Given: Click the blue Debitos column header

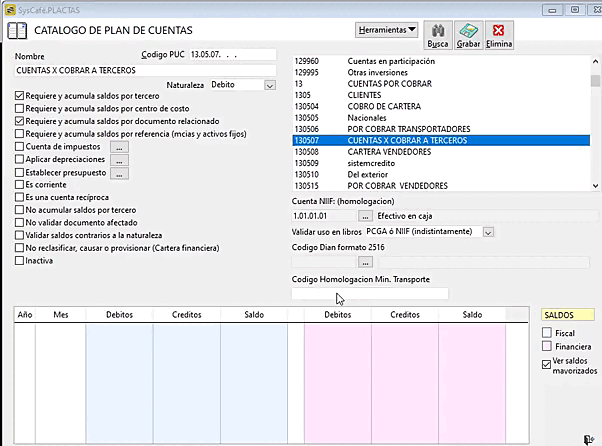Looking at the screenshot, I should [119, 315].
